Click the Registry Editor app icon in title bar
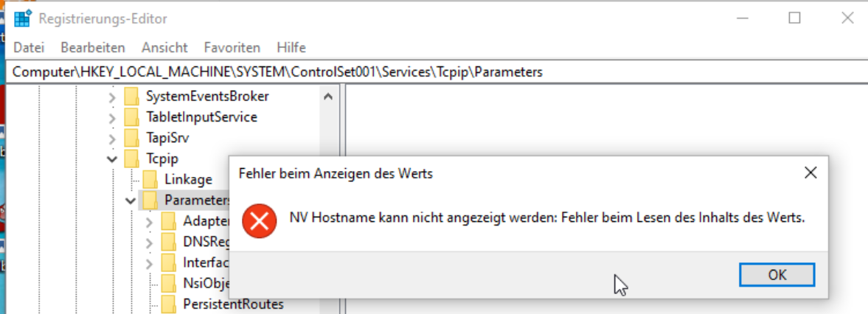The image size is (868, 314). point(23,19)
